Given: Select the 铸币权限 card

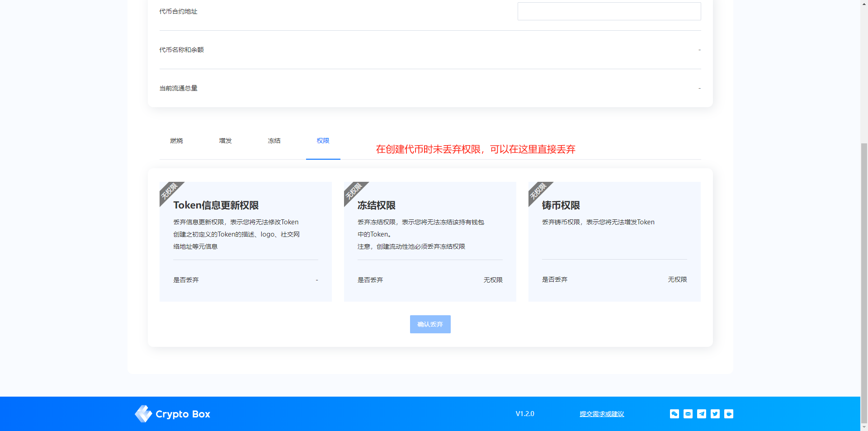Looking at the screenshot, I should [x=614, y=242].
